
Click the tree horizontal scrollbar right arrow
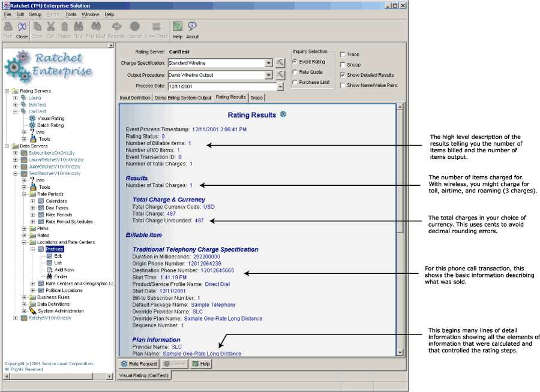110,376
